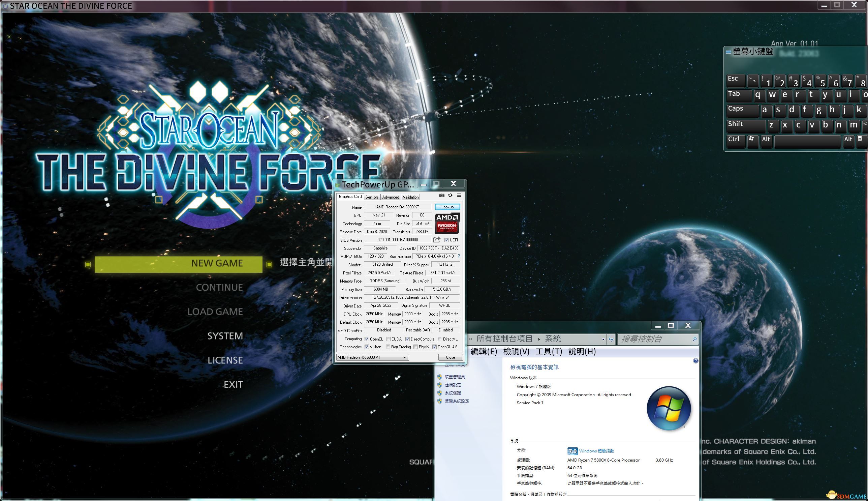Select LOAD GAME in the Star Ocean menu
The width and height of the screenshot is (868, 501).
pyautogui.click(x=215, y=312)
